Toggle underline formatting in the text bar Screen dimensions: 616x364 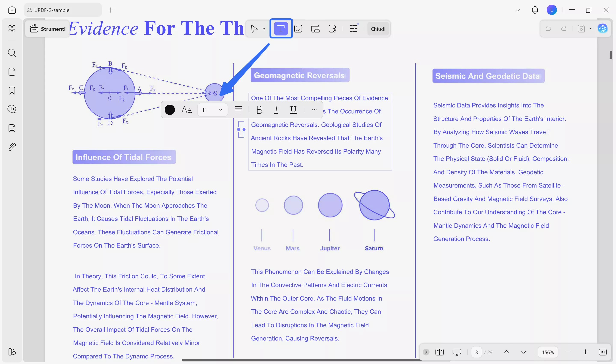point(293,110)
